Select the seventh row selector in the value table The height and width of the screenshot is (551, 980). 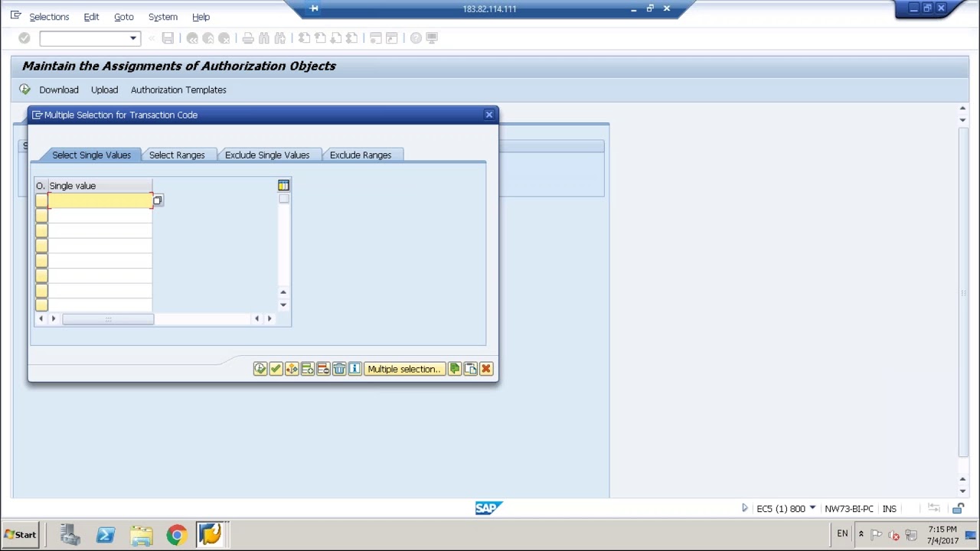[x=41, y=291]
